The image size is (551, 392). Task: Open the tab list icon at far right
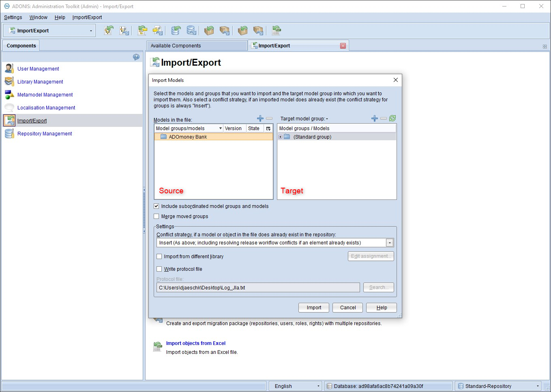[x=545, y=47]
